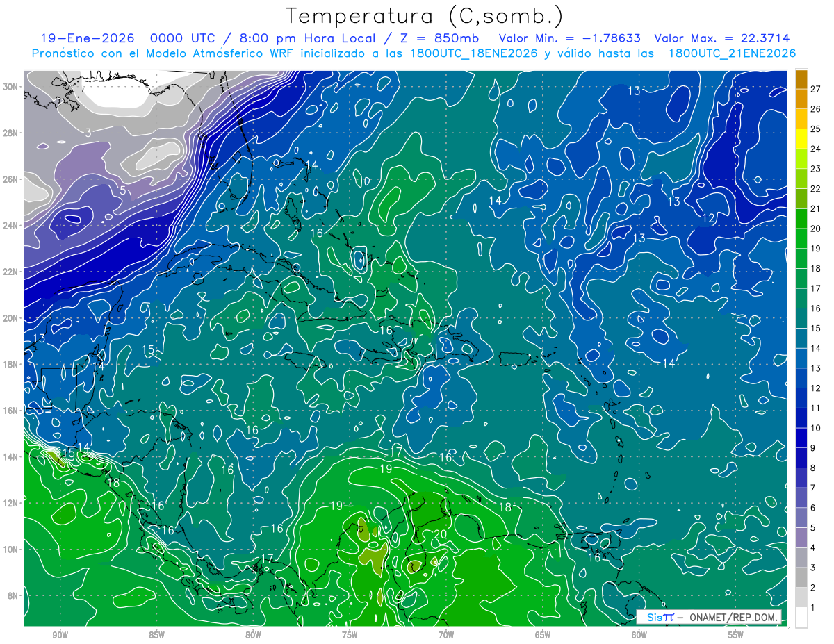
Task: Click the '60W' longitude axis label
Action: pyautogui.click(x=639, y=636)
